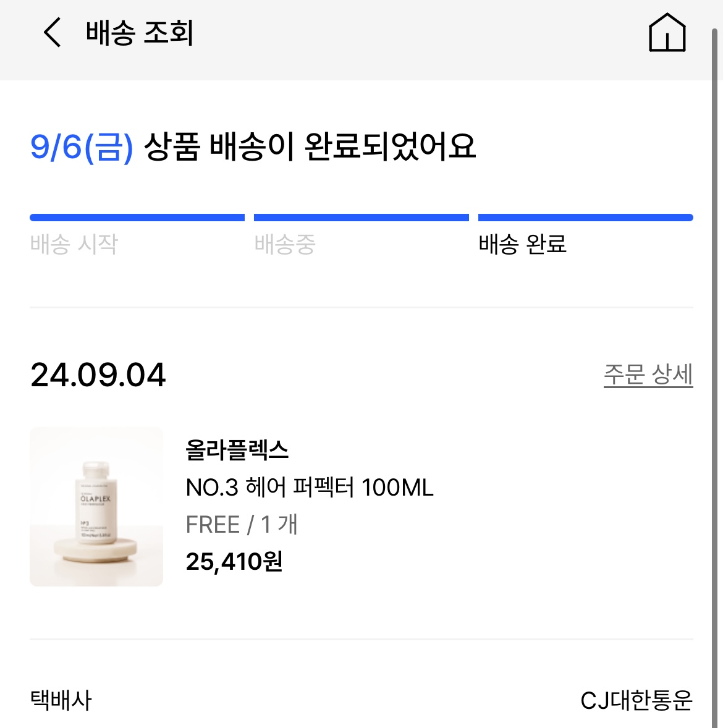Tap the 24.09.04 order date

[x=98, y=375]
